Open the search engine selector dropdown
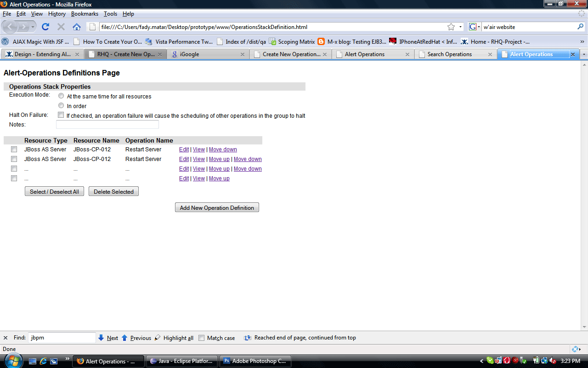 click(x=475, y=27)
